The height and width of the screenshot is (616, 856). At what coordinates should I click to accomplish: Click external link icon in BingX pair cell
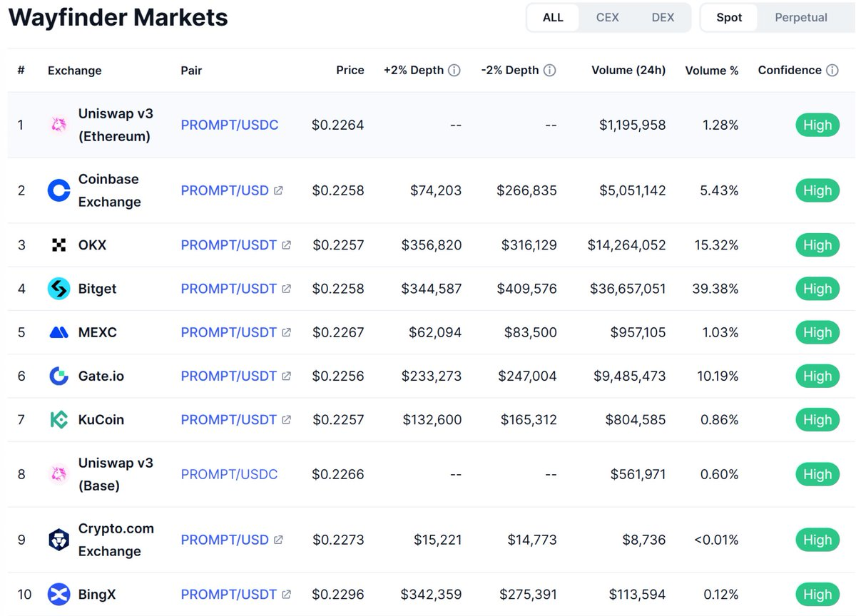click(x=287, y=594)
